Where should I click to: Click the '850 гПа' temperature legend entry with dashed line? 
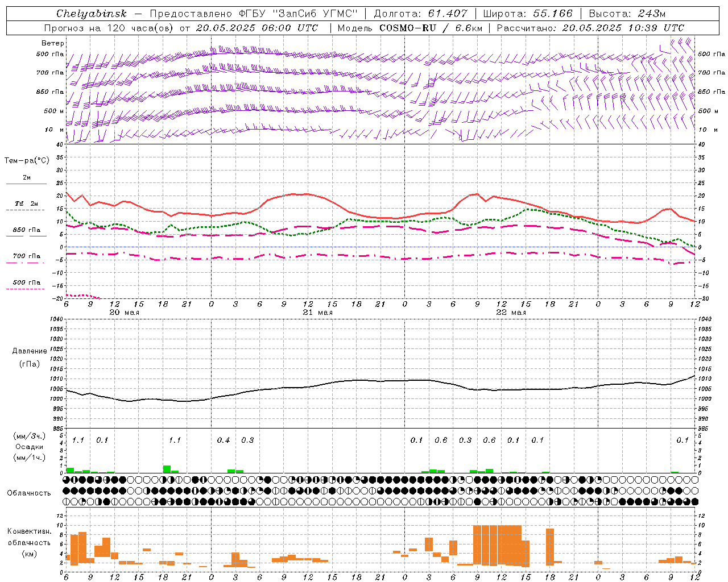click(x=27, y=230)
